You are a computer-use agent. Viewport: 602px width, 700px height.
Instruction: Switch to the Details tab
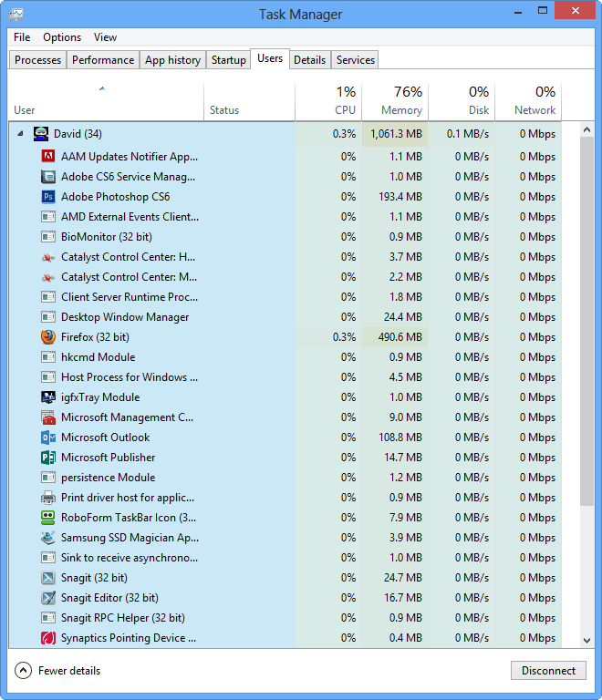click(310, 60)
